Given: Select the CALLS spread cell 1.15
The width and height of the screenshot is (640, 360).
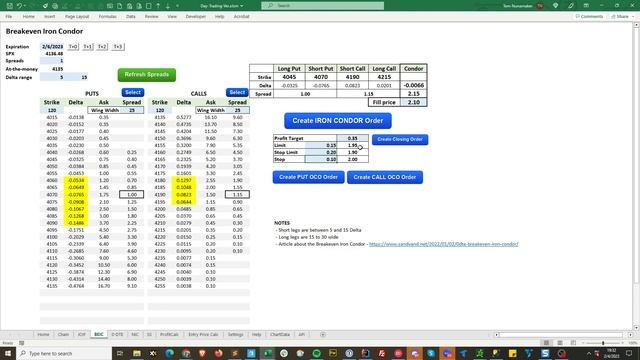Looking at the screenshot, I should [x=237, y=195].
